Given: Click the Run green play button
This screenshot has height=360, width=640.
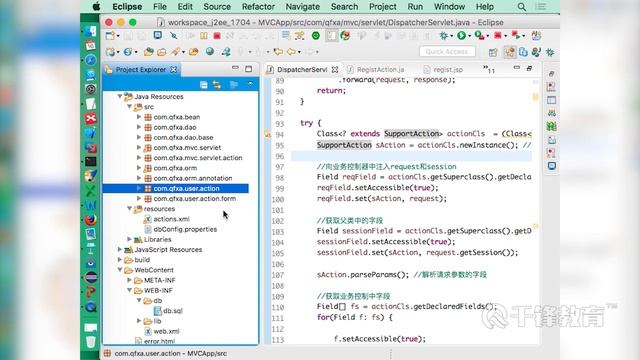Looking at the screenshot, I should click(x=461, y=36).
